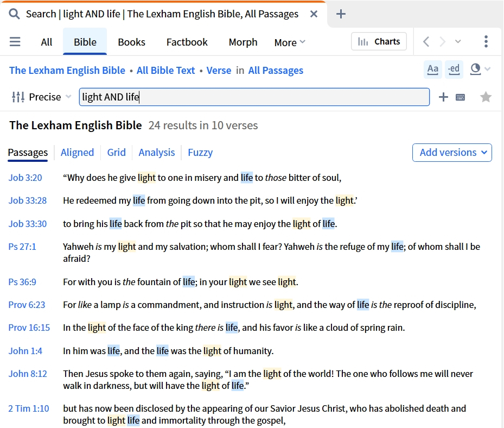The width and height of the screenshot is (504, 428).
Task: Click the search magnifier tab icon
Action: click(14, 14)
